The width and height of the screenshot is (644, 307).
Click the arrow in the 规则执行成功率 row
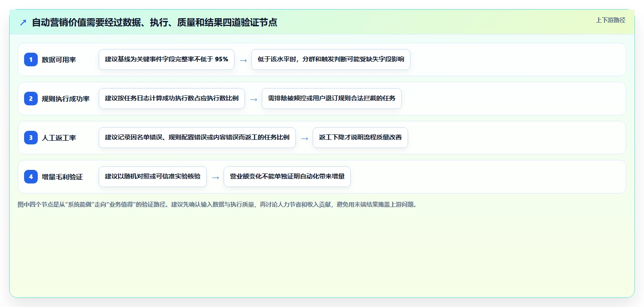pos(254,99)
